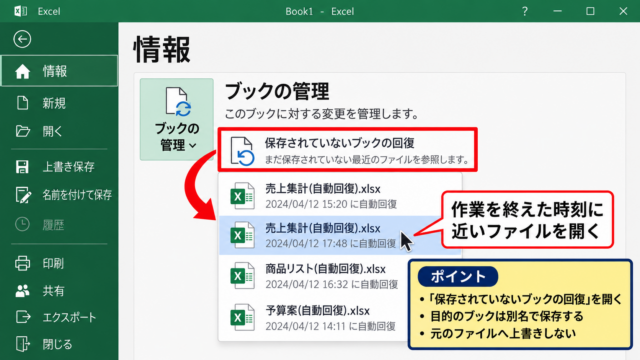The image size is (640, 360).
Task: Click the Excel logo in title bar
Action: point(20,11)
